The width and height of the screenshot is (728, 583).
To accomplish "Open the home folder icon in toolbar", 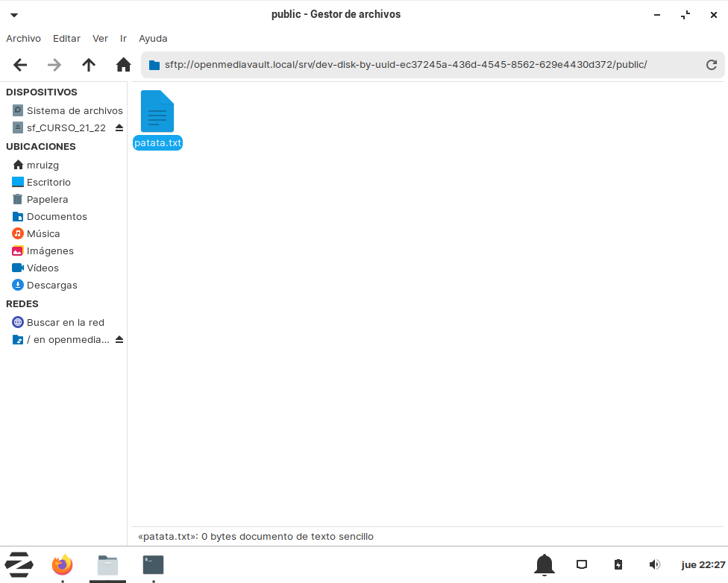I will point(124,65).
